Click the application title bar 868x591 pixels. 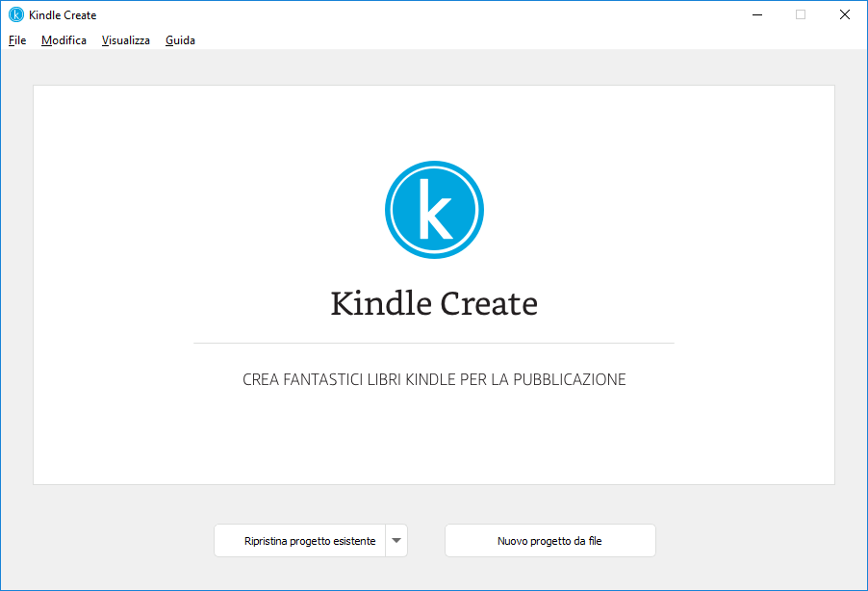tap(385, 14)
